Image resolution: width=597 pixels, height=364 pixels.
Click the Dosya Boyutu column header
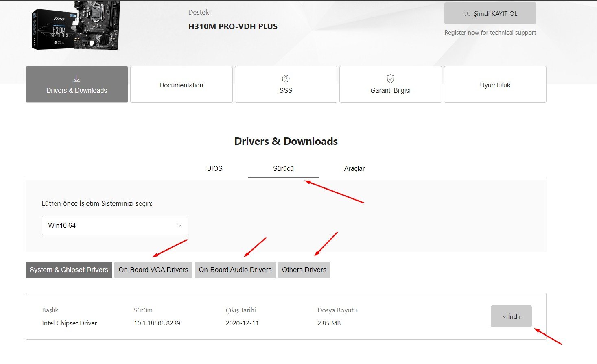pos(337,310)
